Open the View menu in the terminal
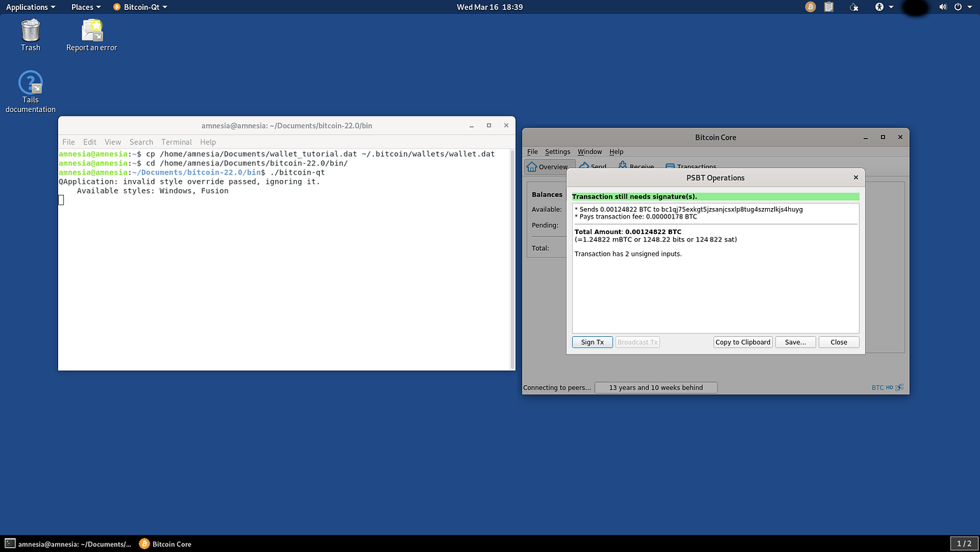 pos(113,142)
